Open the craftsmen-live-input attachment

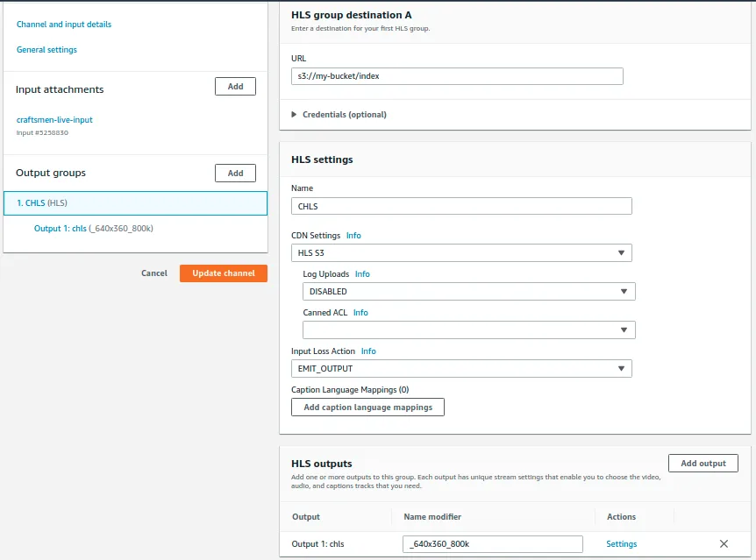click(54, 119)
